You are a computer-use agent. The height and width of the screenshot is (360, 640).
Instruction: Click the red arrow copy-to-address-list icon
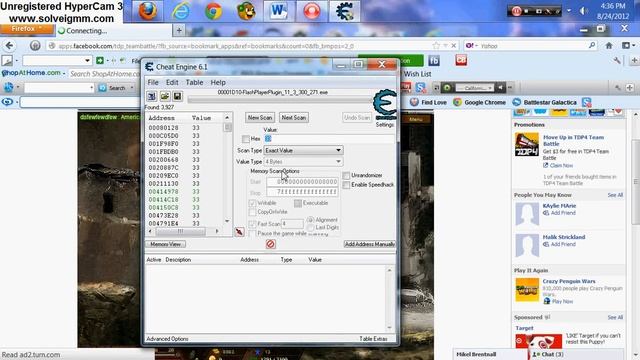pos(239,232)
